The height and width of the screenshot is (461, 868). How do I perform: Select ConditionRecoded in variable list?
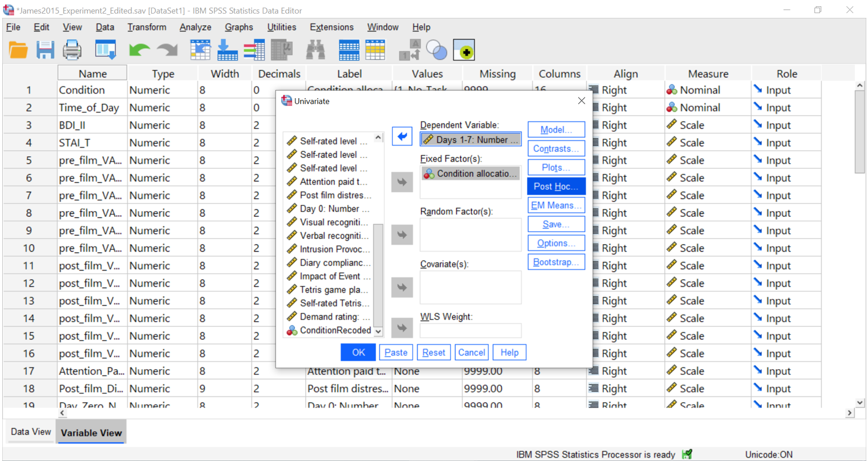(329, 330)
